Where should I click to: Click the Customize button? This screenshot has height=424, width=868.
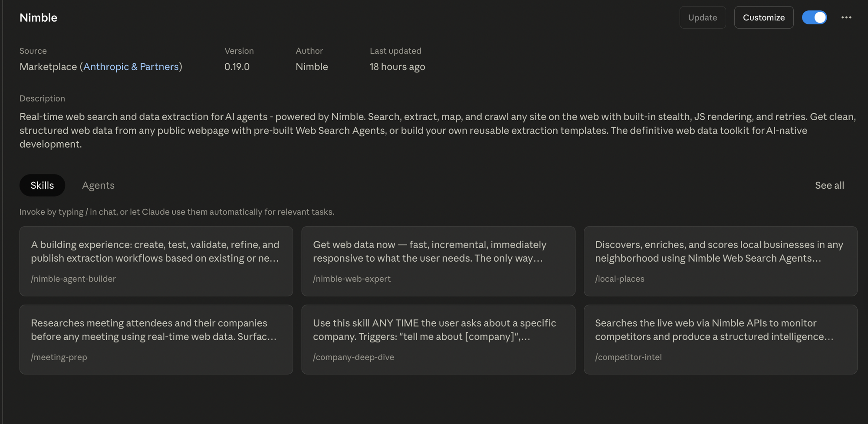pos(763,17)
